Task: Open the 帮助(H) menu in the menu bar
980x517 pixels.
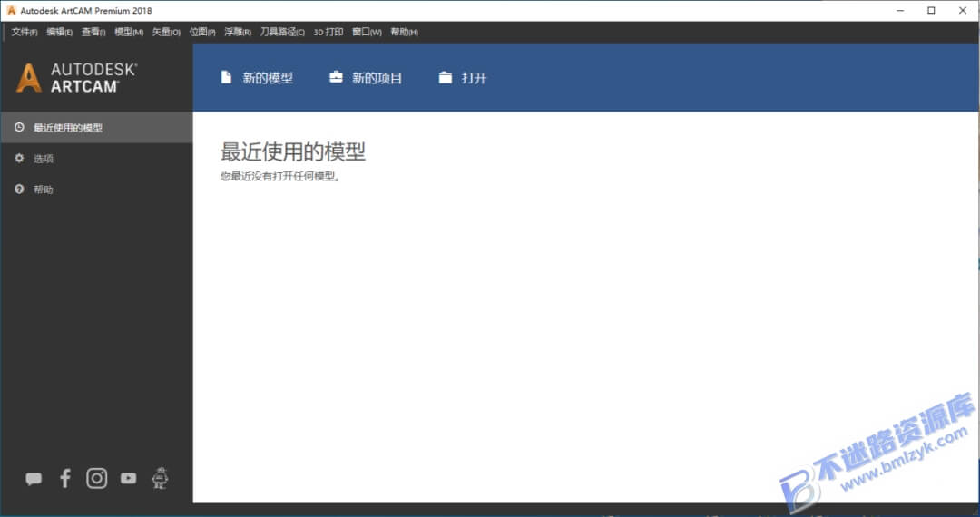Action: [405, 32]
